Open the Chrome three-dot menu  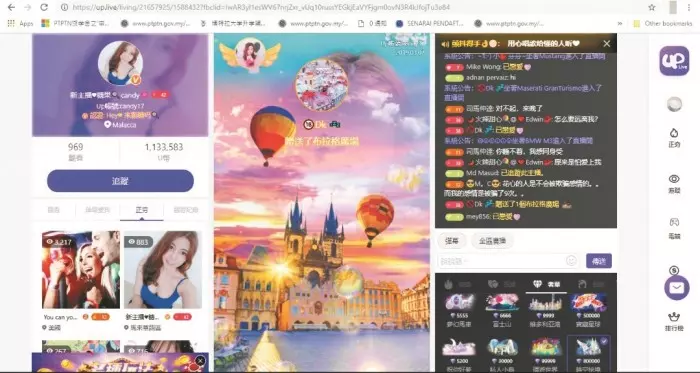[x=689, y=7]
